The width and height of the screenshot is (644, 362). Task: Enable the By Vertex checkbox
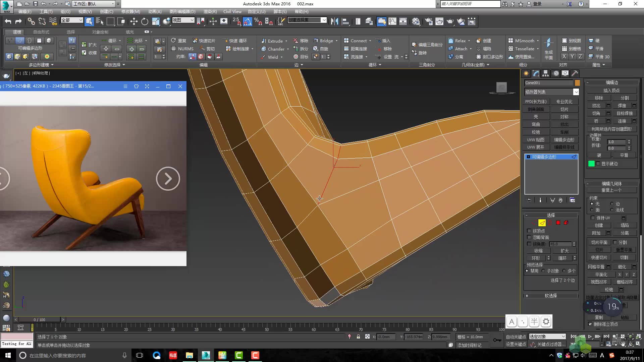point(529,231)
